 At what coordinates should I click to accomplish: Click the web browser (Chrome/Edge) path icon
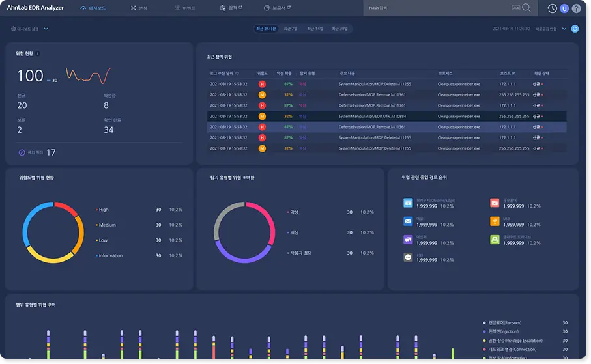click(x=408, y=203)
